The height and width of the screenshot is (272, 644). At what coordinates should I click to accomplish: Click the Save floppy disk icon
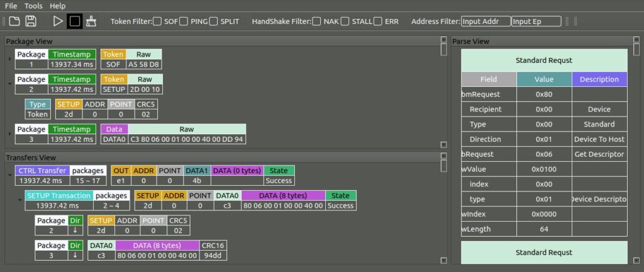tap(30, 21)
